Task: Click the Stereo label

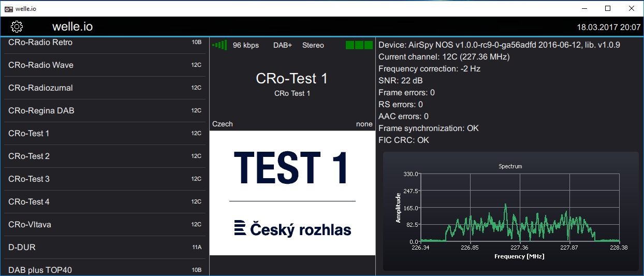Action: click(313, 45)
